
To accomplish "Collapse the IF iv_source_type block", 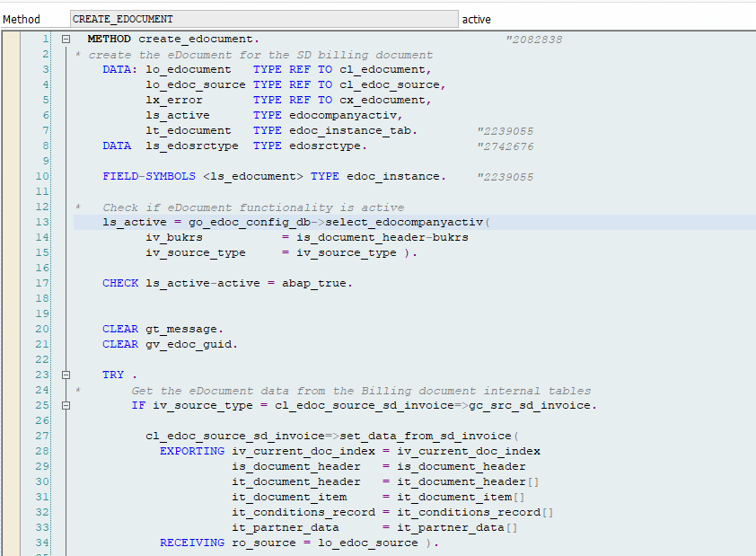I will click(x=66, y=405).
